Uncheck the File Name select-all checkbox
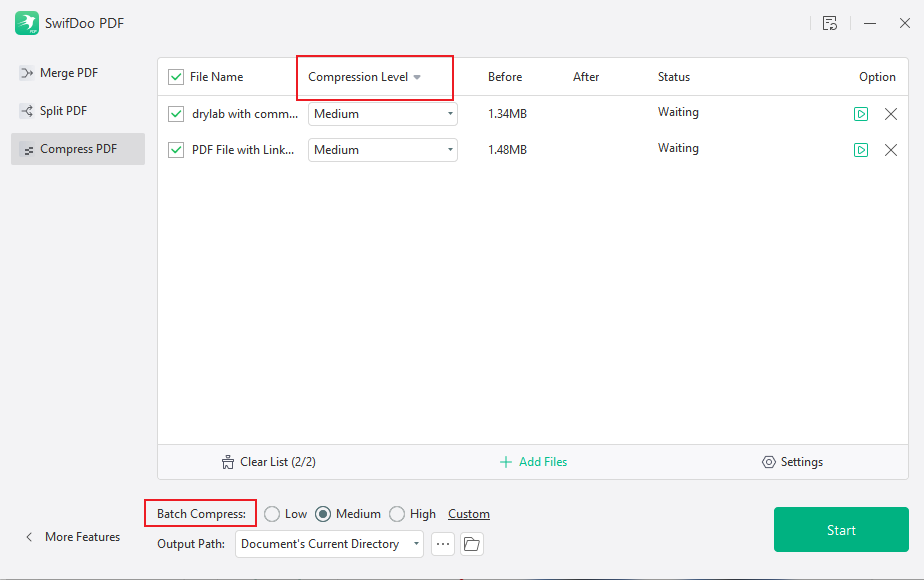This screenshot has height=580, width=924. coord(176,76)
